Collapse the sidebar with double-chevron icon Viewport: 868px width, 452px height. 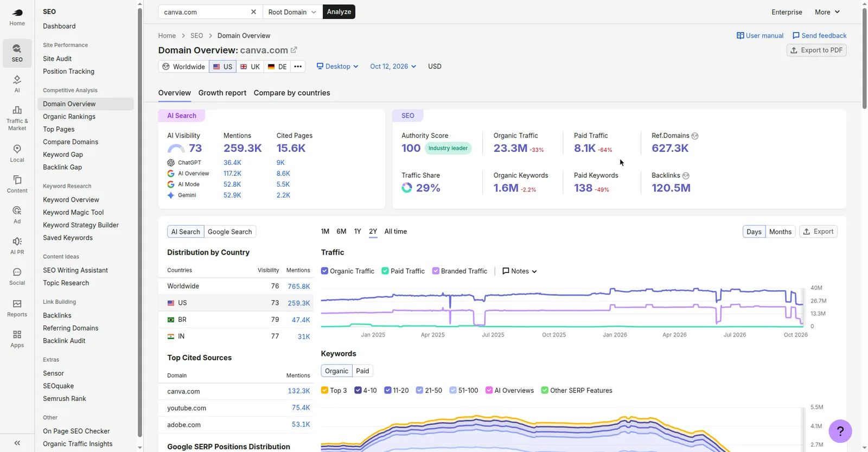17,443
